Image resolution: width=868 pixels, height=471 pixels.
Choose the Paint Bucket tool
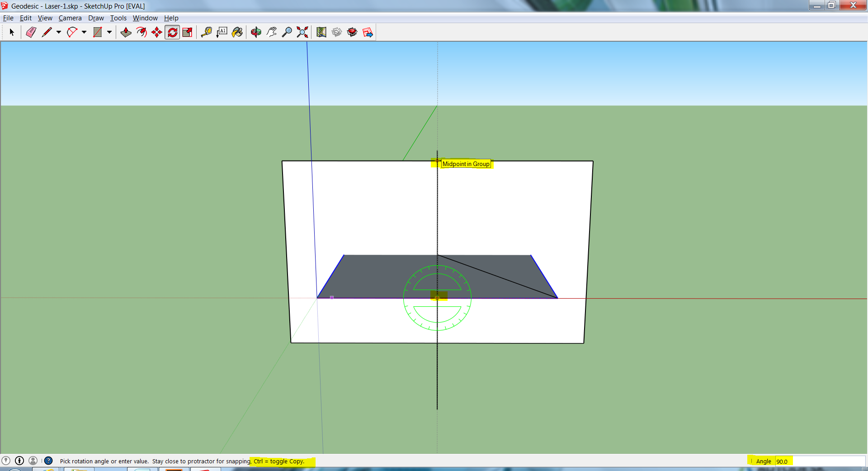tap(237, 32)
